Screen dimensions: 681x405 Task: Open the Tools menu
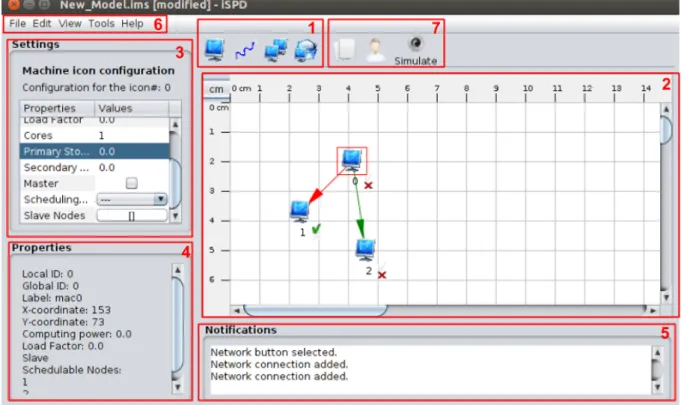[x=102, y=23]
